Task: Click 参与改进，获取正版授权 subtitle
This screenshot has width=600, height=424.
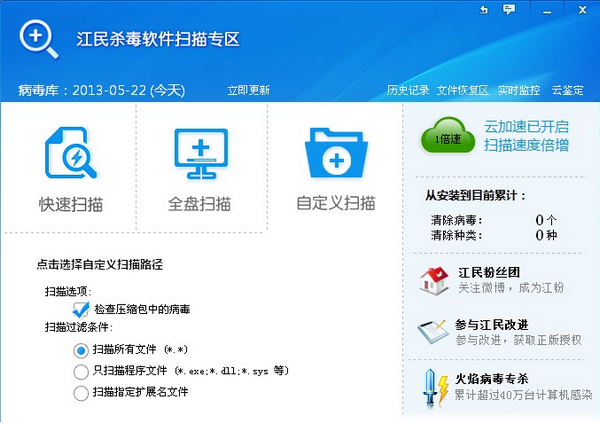Action: [x=518, y=340]
